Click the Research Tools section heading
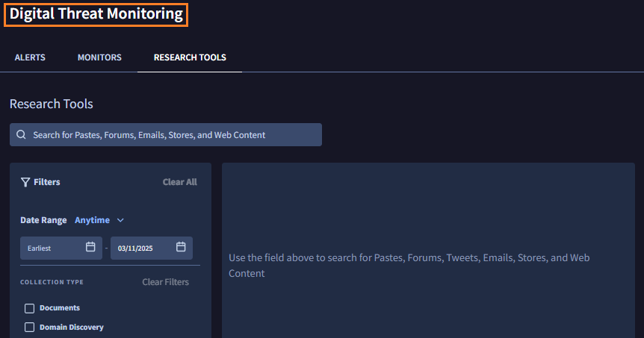The image size is (644, 338). tap(52, 104)
